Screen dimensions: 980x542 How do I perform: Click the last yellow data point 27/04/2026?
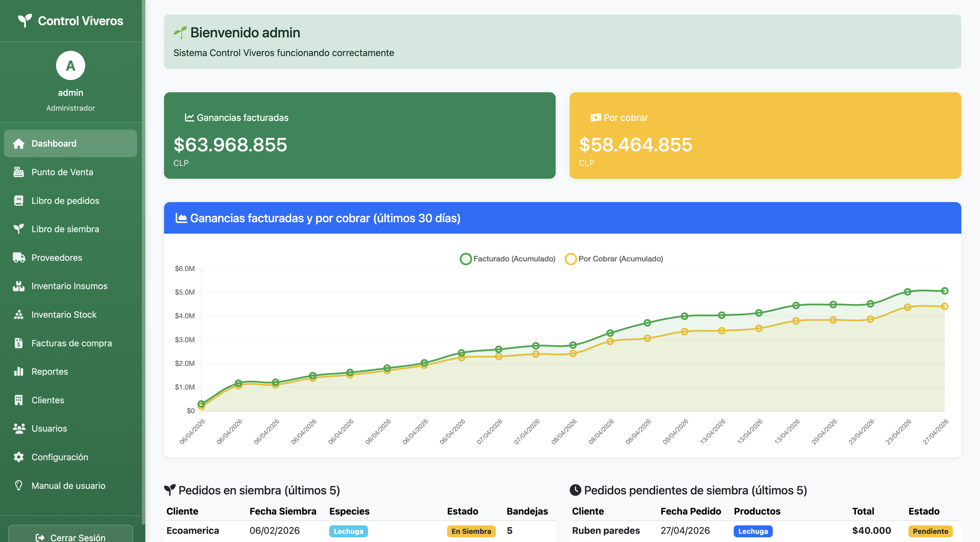click(945, 306)
